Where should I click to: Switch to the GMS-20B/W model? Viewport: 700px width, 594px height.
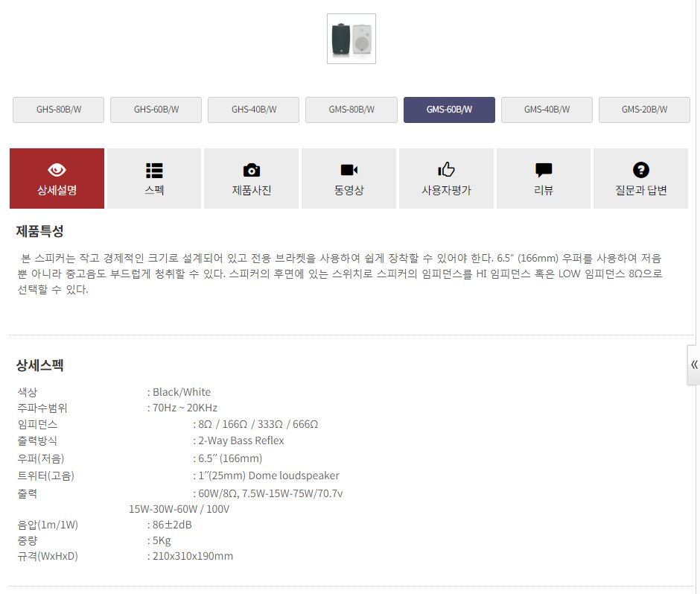tap(644, 110)
